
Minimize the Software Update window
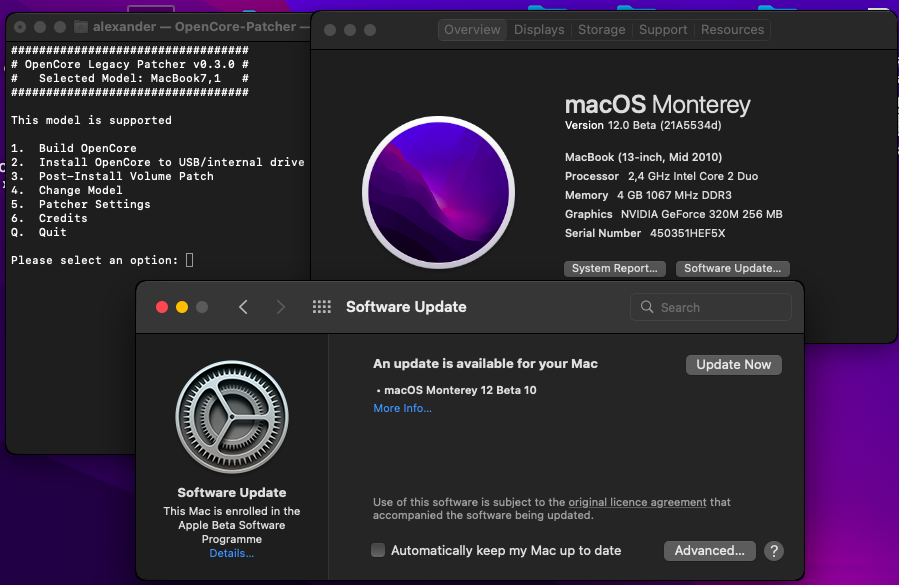pos(182,307)
